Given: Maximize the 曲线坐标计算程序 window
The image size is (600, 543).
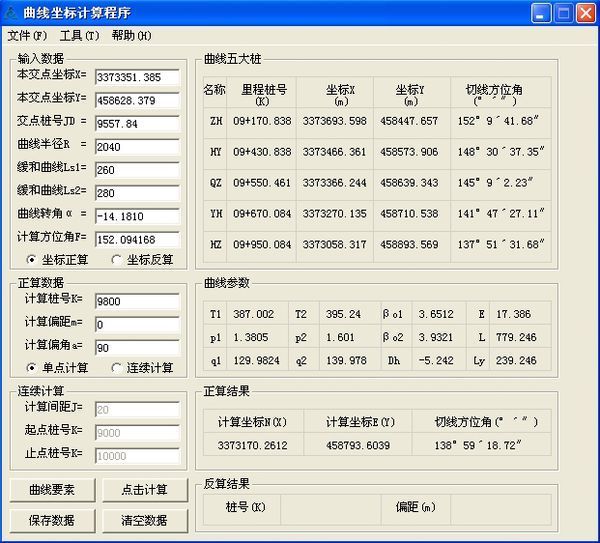Looking at the screenshot, I should [x=564, y=13].
